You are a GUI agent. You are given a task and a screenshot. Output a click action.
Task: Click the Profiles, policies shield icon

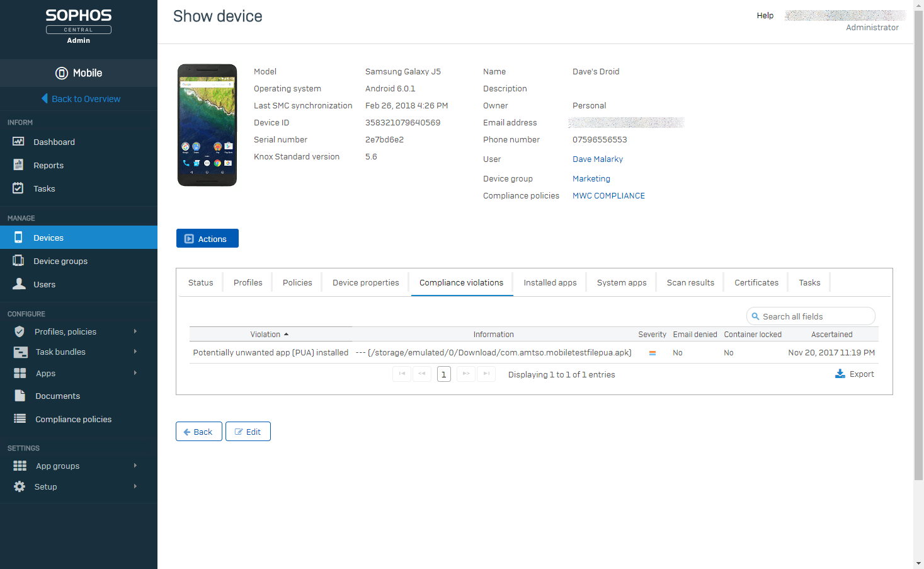[20, 331]
